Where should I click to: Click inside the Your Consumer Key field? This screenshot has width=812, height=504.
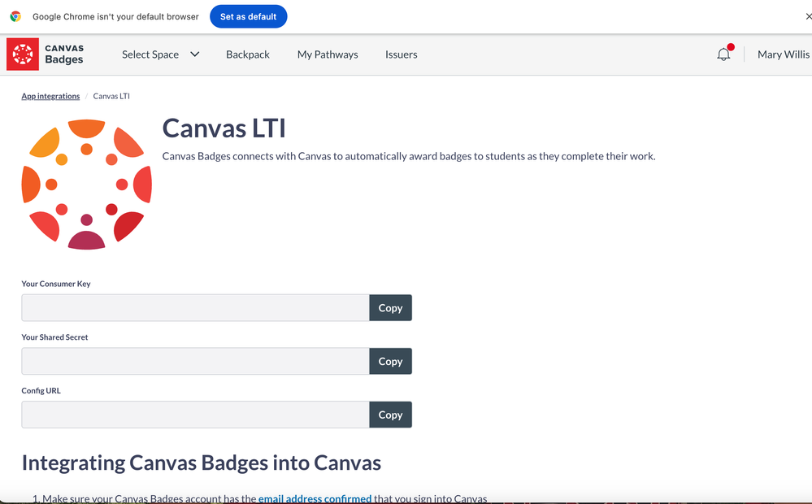[195, 308]
